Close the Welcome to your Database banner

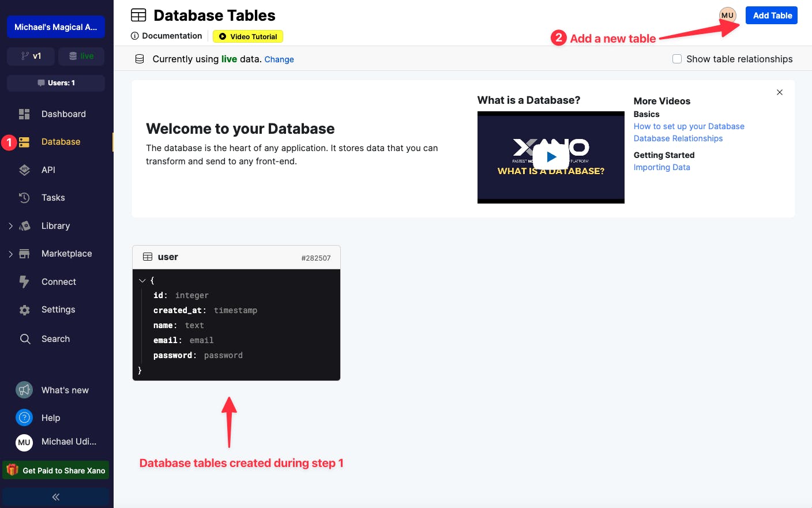pos(780,92)
